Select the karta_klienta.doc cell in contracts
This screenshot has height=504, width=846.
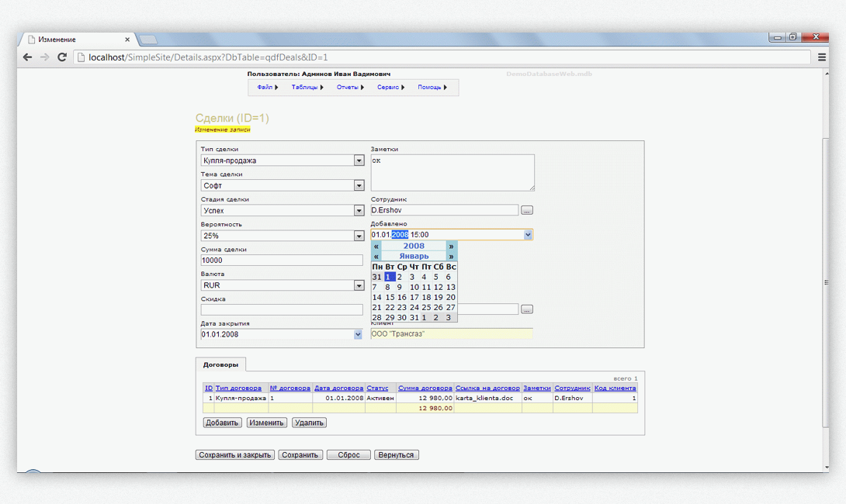coord(487,399)
